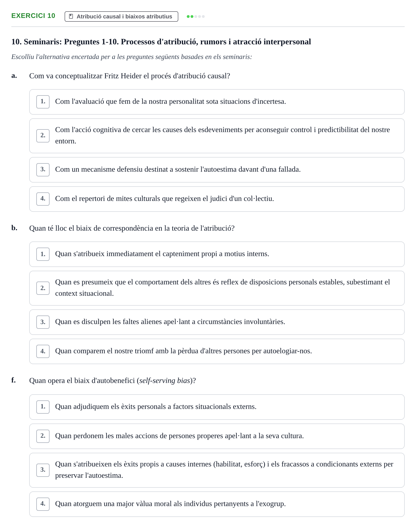416x532 pixels.
Task: Click the Seminaris Preguntes 1-10 title
Action: click(161, 42)
